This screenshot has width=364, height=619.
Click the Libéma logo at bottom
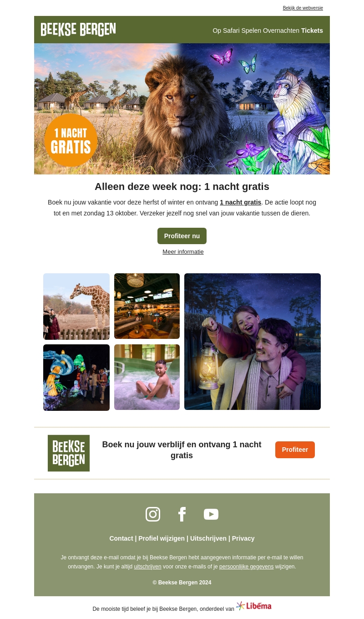[x=253, y=606]
